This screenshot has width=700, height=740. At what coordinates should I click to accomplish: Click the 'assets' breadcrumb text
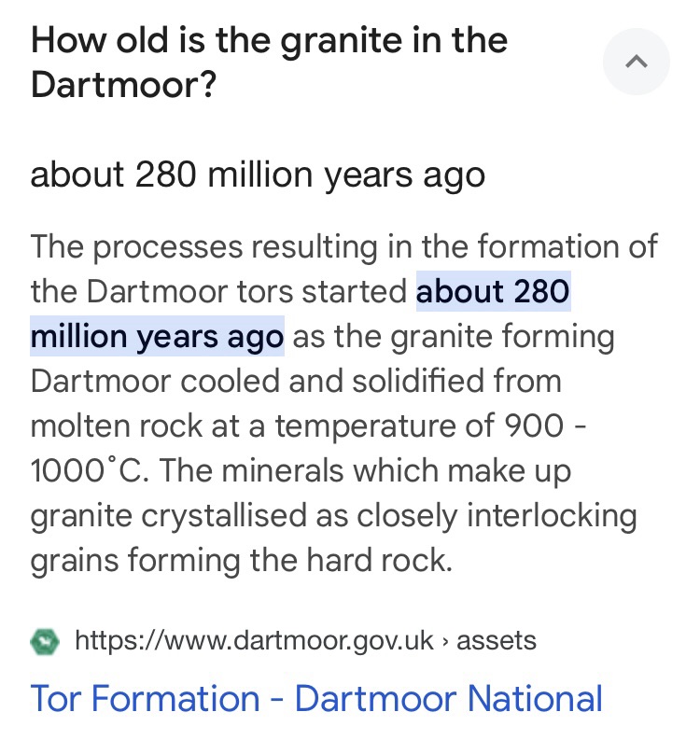pos(497,641)
